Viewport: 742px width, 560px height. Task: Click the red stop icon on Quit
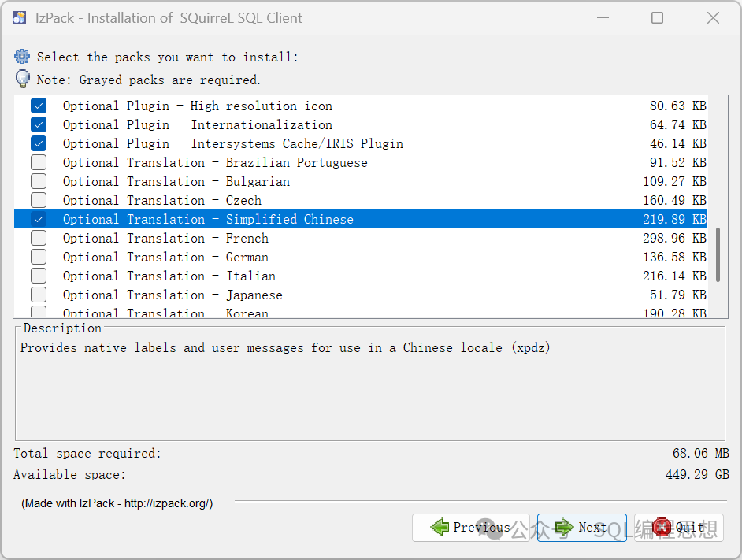(662, 527)
